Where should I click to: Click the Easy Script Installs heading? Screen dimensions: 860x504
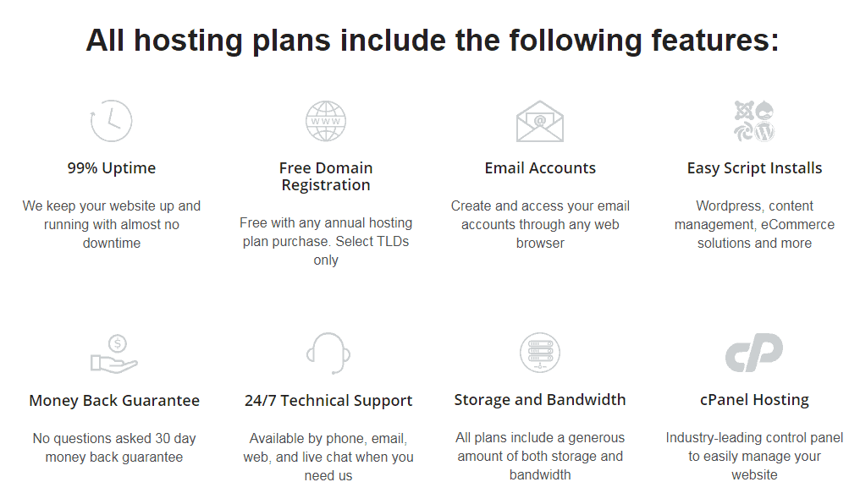click(754, 169)
